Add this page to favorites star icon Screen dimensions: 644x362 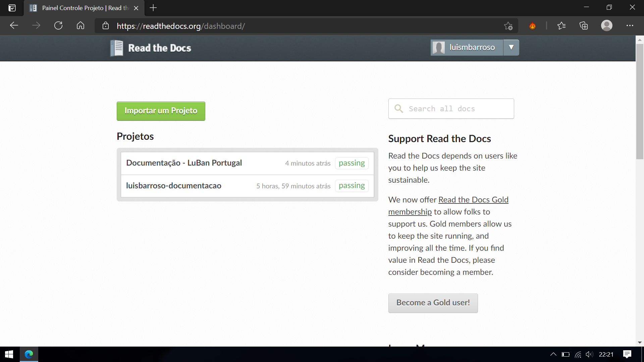point(508,26)
